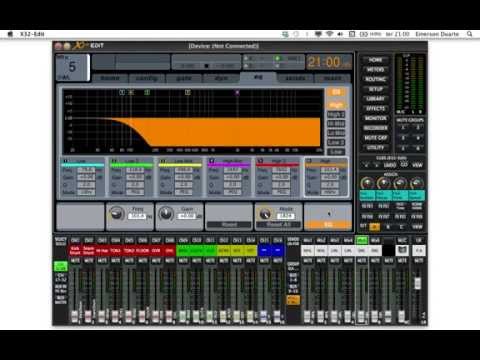This screenshot has height=360, width=480.
Task: Click the Q mode rotary knob
Action: pyautogui.click(x=265, y=214)
